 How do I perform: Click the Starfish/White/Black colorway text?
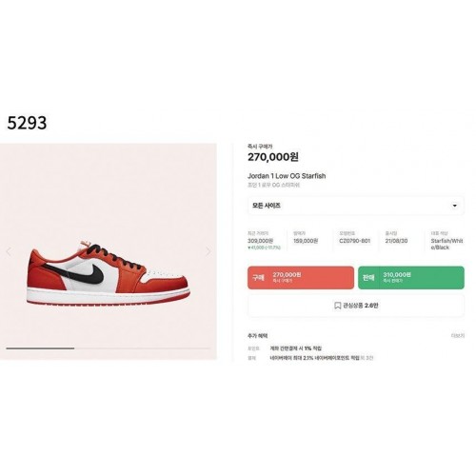coord(446,244)
